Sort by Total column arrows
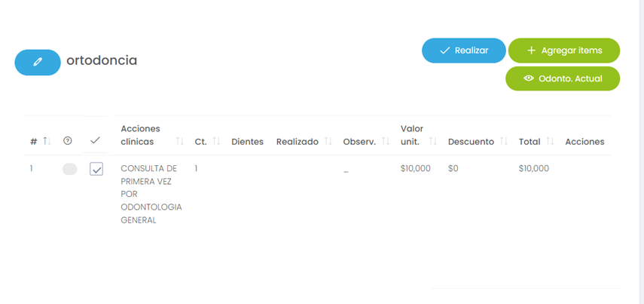The height and width of the screenshot is (304, 644). [x=551, y=141]
